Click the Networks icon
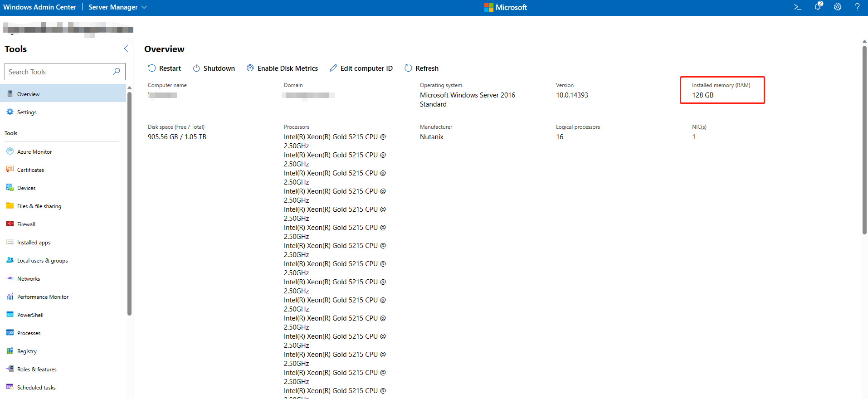 (10, 278)
